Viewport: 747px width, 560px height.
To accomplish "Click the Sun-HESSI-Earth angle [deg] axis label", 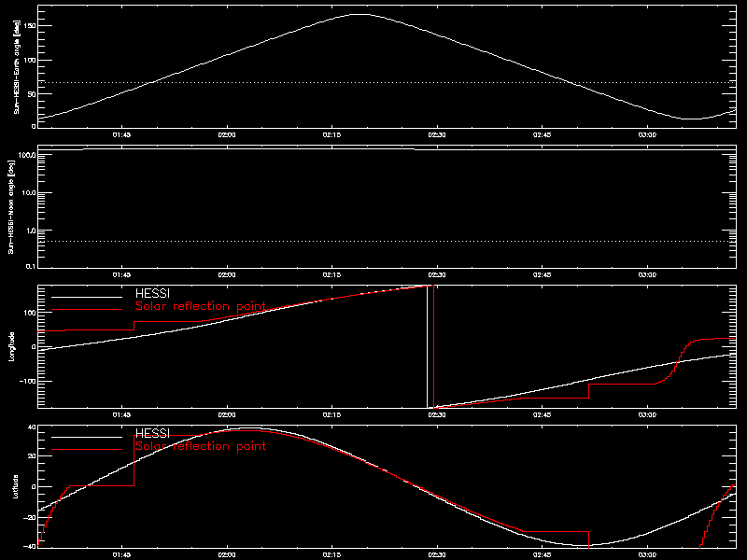I will click(x=17, y=66).
